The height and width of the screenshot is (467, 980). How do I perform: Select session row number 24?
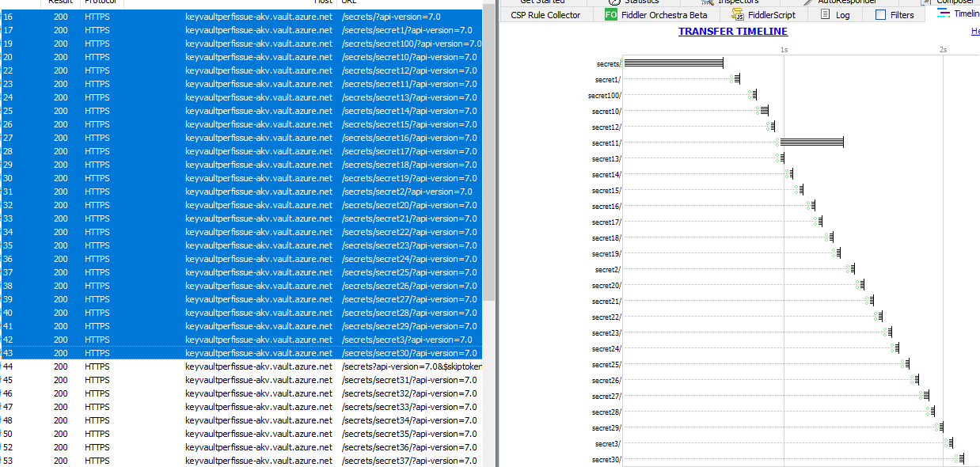click(241, 97)
